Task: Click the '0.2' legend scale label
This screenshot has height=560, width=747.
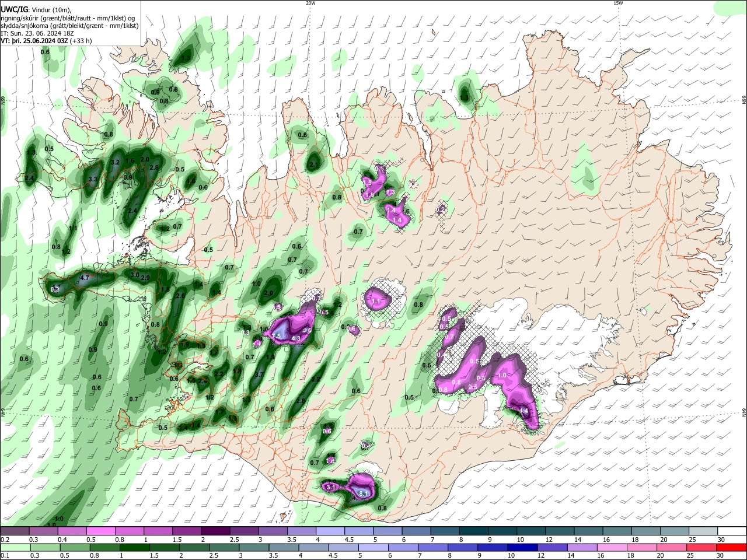Action: (5, 540)
